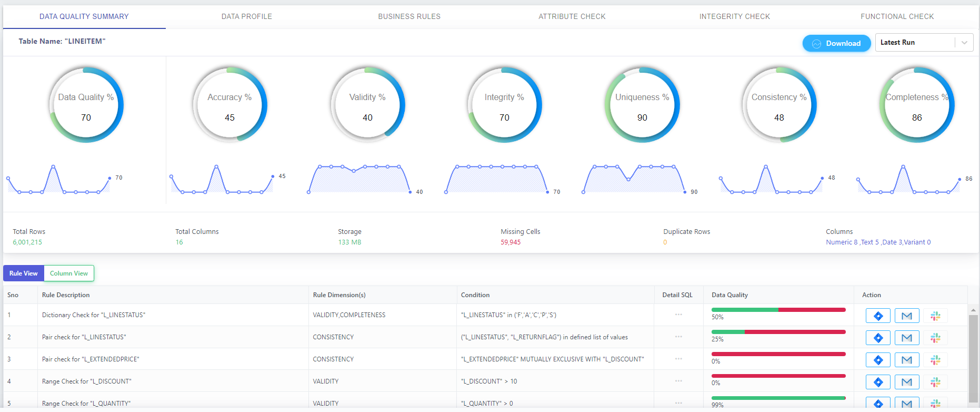Open Detail SQL dots for rule 3

678,359
